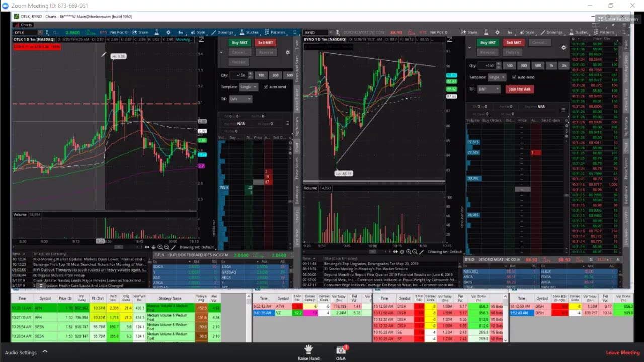Click Leave Meeting in Zoom
Screen dimensions: 644x362
tap(623, 352)
